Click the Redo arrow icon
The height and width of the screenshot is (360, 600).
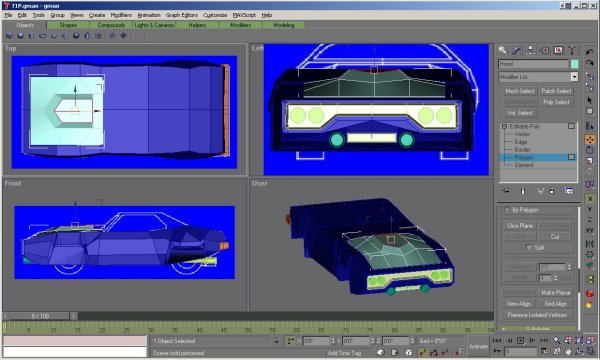[x=590, y=62]
